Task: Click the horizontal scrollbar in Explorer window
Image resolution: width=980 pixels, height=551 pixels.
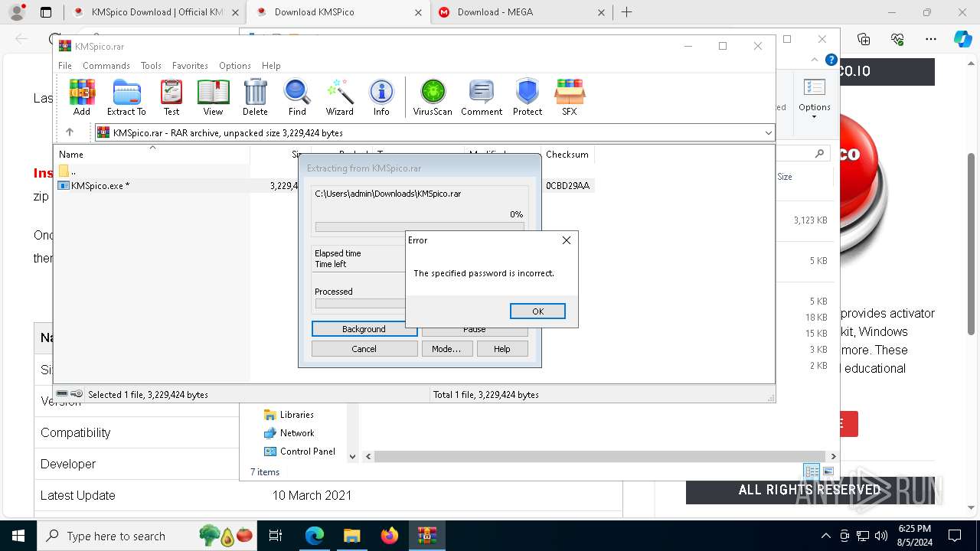Action: pyautogui.click(x=600, y=456)
